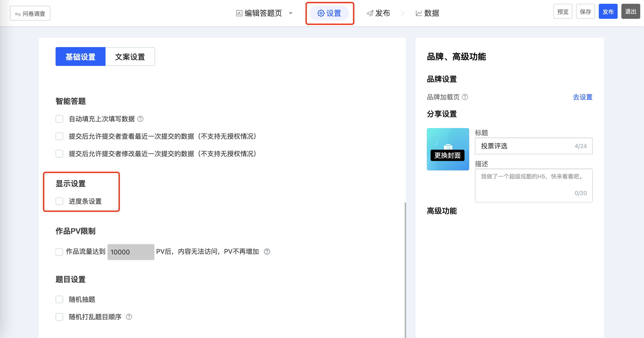The image size is (644, 338).
Task: Open help icon next to 自动填充上次填写数据
Action: [x=140, y=119]
